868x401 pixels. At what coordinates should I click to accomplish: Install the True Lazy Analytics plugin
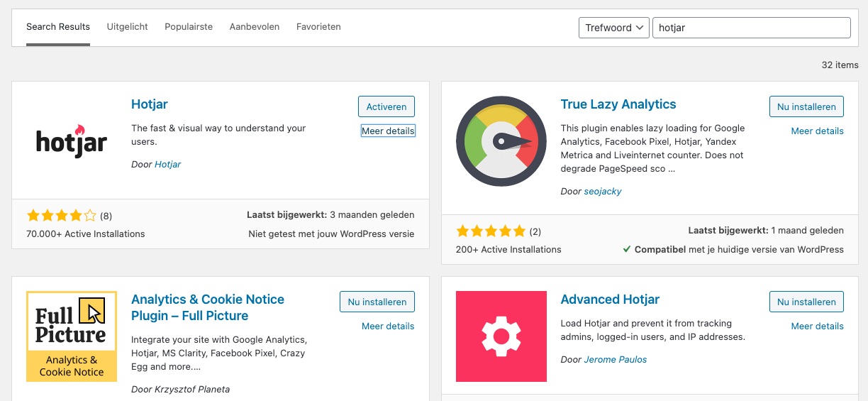806,106
